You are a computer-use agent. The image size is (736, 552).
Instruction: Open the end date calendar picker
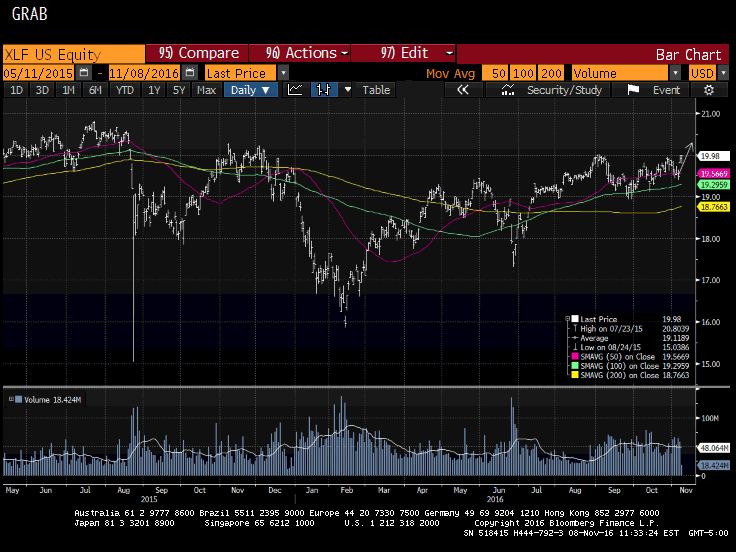click(190, 73)
